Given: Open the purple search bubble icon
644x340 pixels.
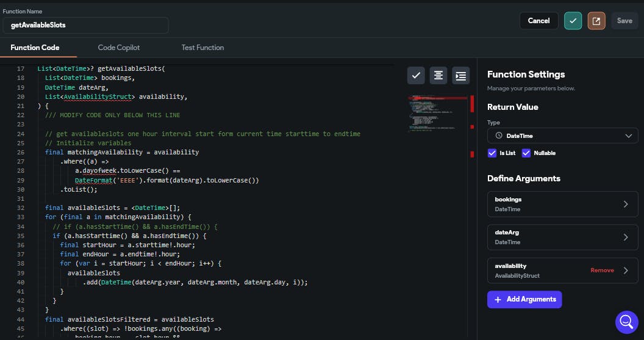Looking at the screenshot, I should [x=626, y=321].
